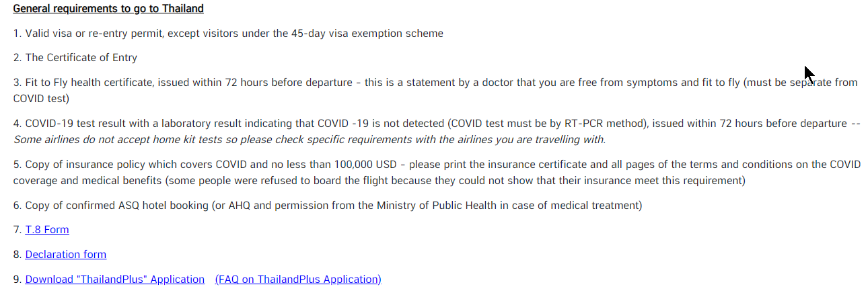Click the list number 9 before the Download link

coord(17,280)
